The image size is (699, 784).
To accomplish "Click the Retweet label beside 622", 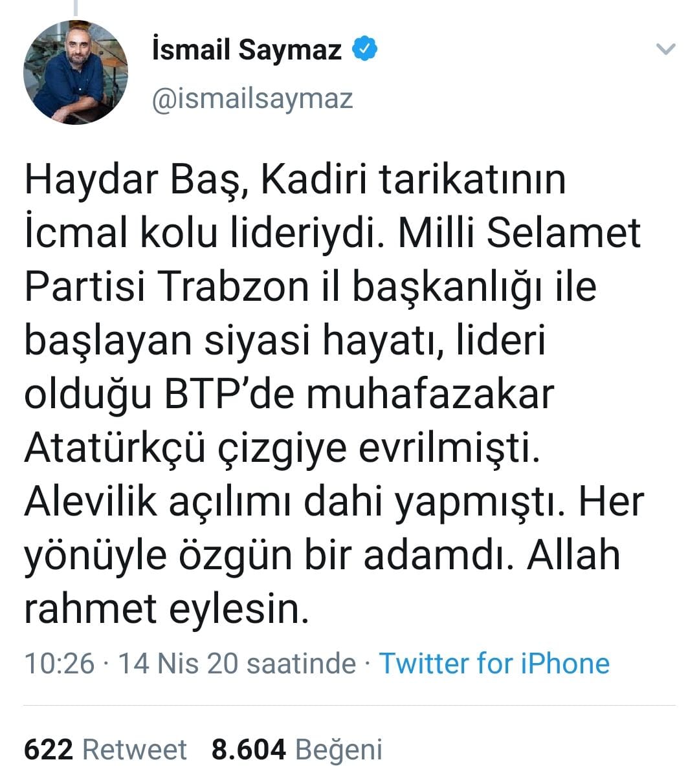I will (135, 750).
